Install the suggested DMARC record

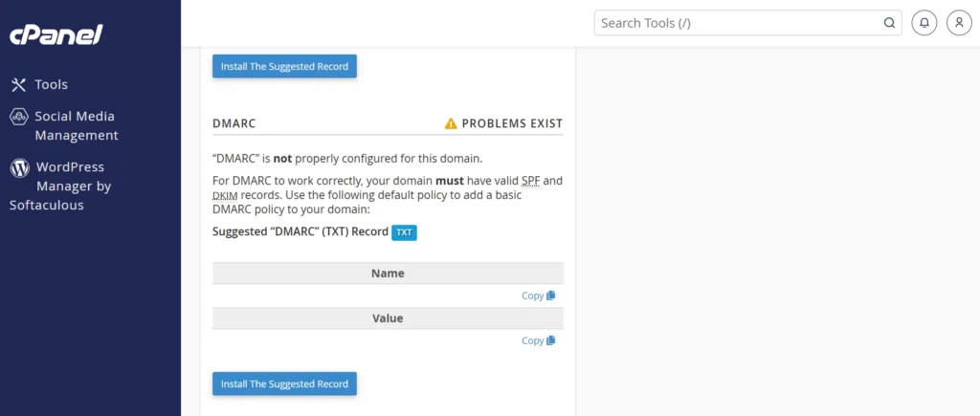[284, 383]
